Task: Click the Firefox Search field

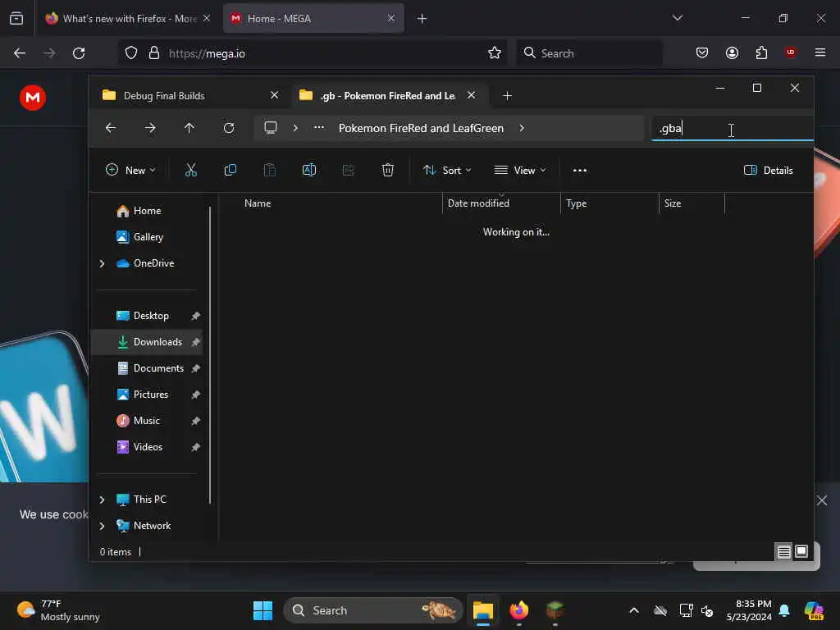Action: pyautogui.click(x=589, y=53)
